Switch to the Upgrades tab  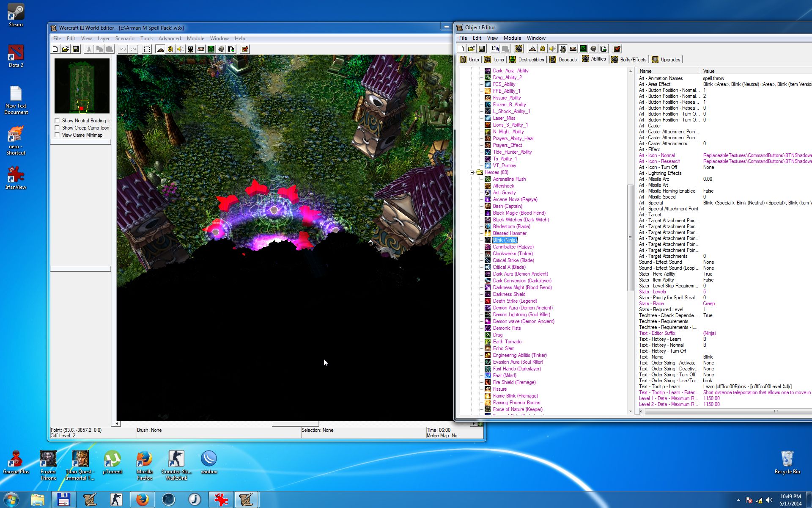tap(667, 60)
